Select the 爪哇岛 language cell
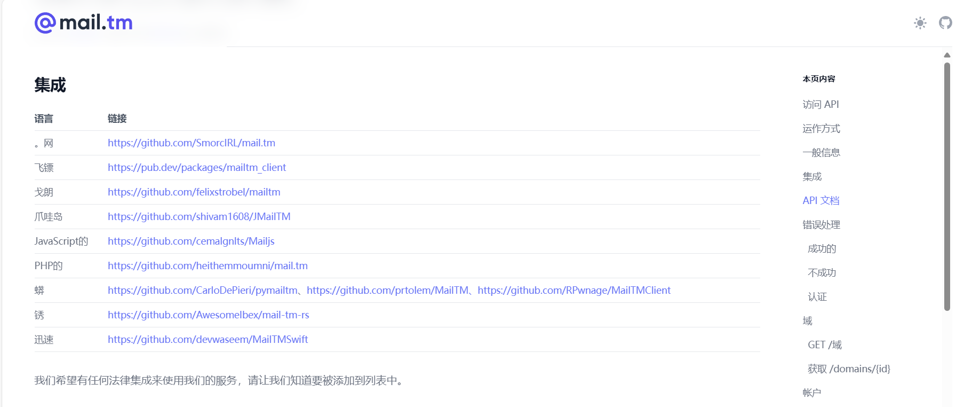The height and width of the screenshot is (407, 980). (49, 216)
